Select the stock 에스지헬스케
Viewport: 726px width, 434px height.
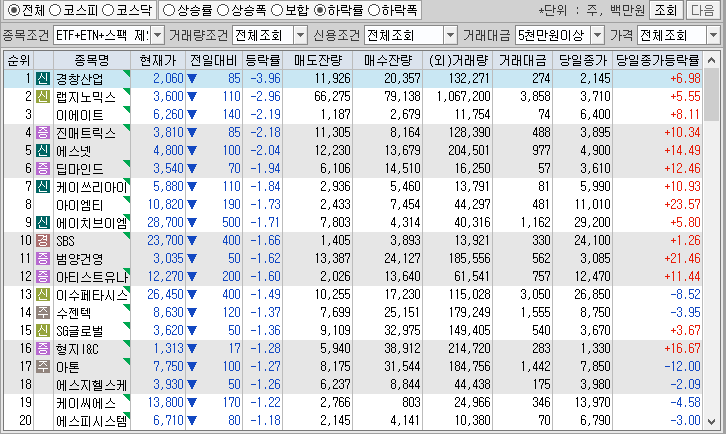click(x=92, y=384)
